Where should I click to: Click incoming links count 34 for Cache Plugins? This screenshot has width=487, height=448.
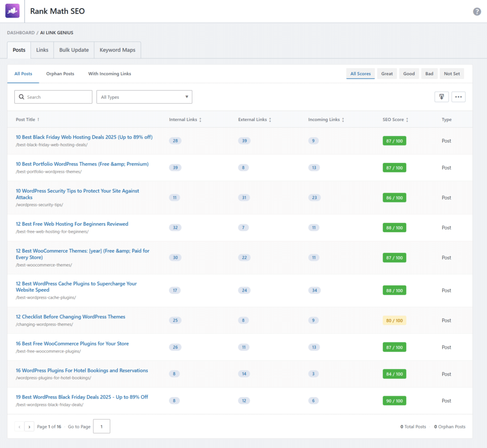click(314, 290)
